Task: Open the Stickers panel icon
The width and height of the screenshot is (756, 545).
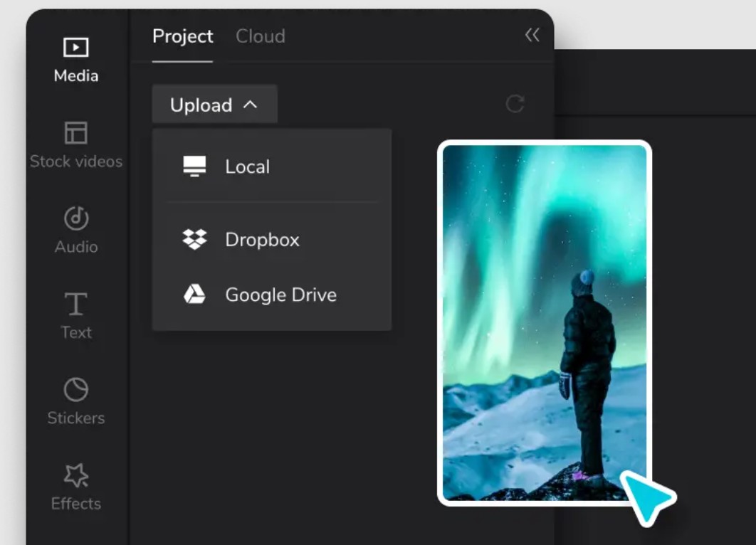Action: point(75,389)
